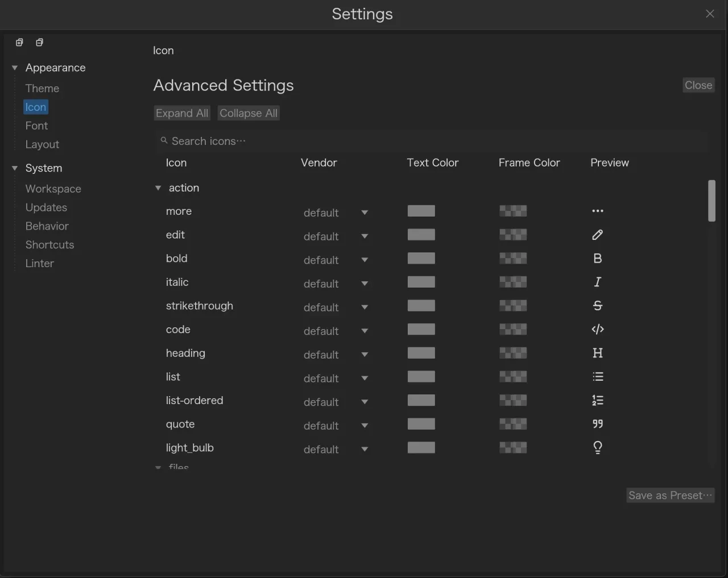Open the vendor dropdown for quote

pyautogui.click(x=336, y=426)
